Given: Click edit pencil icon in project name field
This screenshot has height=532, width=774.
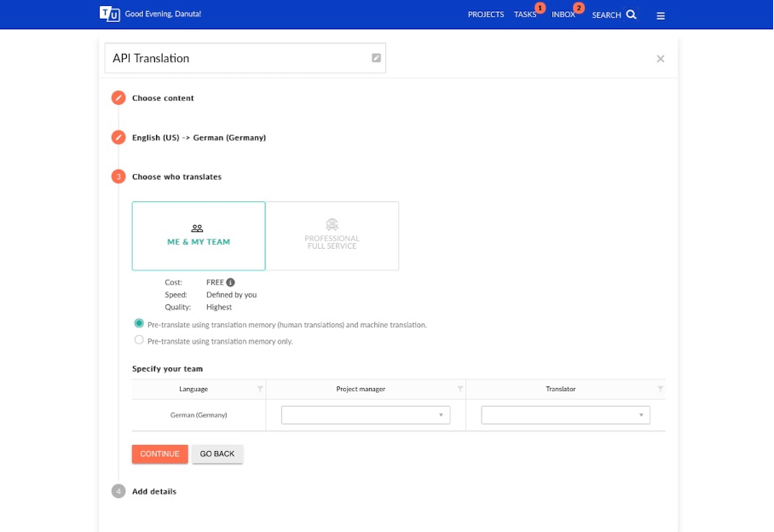Looking at the screenshot, I should [376, 58].
